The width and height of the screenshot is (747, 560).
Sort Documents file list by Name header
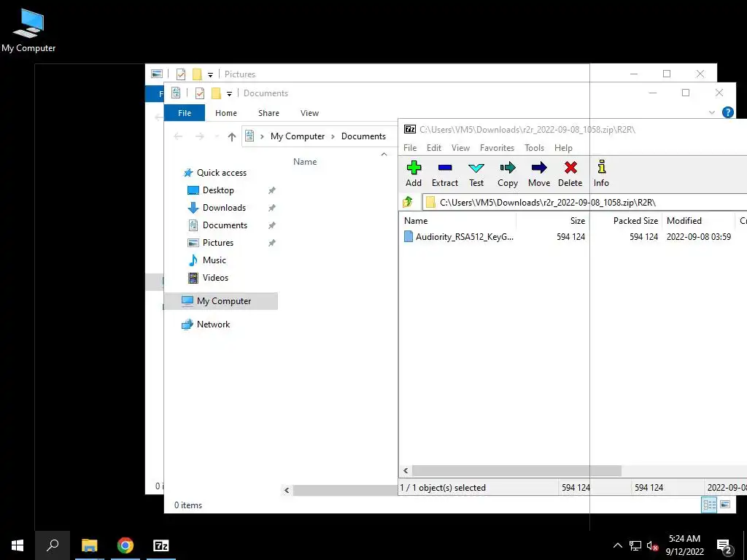(305, 162)
